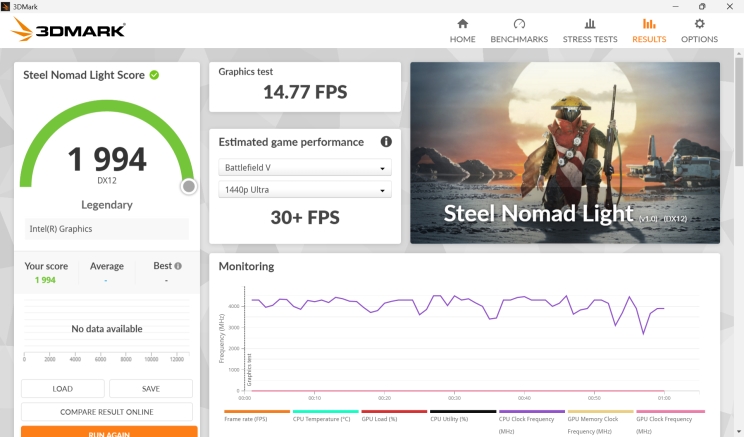The image size is (744, 437).
Task: Click the SAVE button
Action: coord(151,389)
